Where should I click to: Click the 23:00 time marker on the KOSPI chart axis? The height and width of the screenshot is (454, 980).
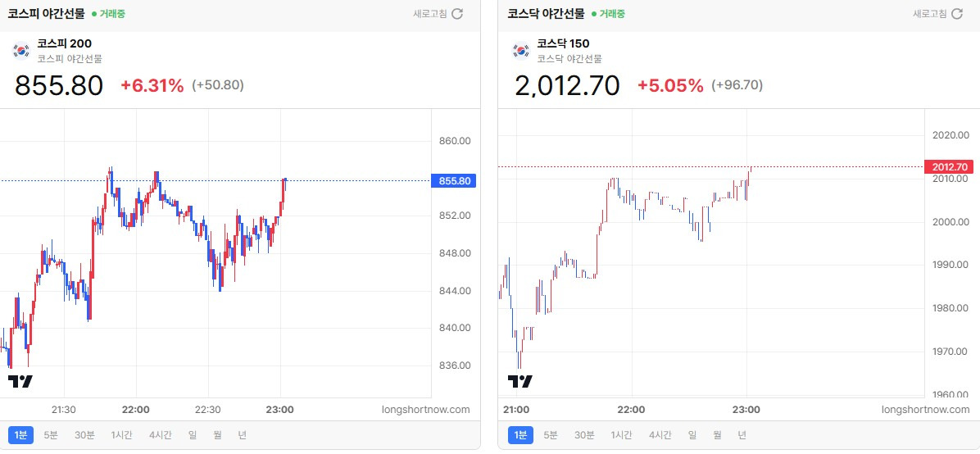(280, 410)
